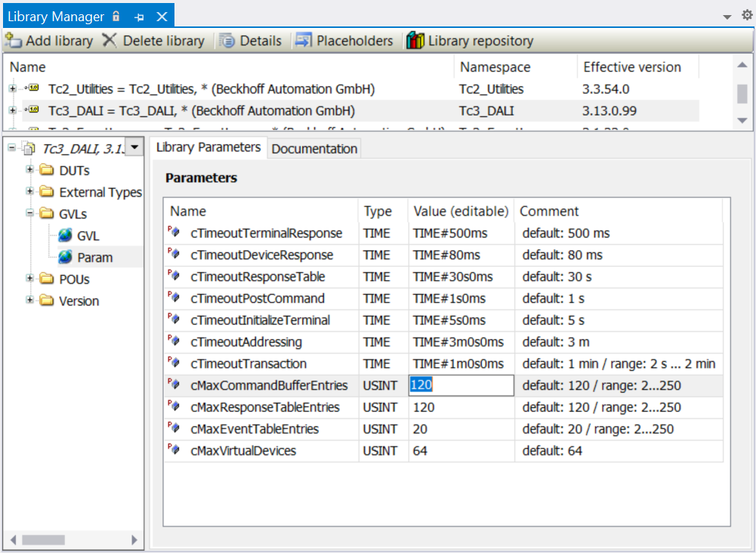This screenshot has width=756, height=553.
Task: Click the Add library toolbar icon
Action: 14,41
